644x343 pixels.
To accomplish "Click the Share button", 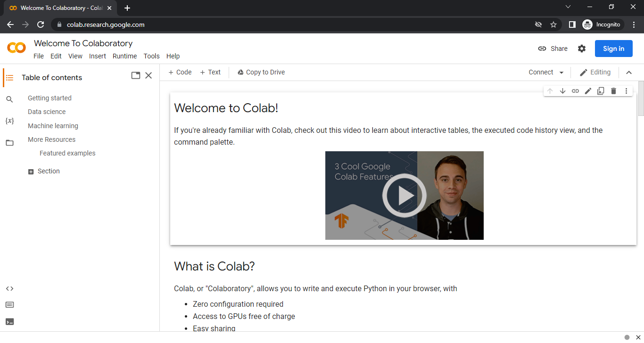I will coord(553,49).
